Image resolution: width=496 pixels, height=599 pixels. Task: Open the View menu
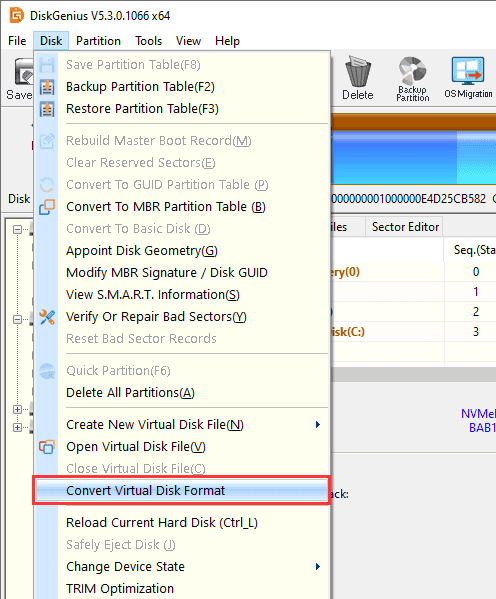188,41
